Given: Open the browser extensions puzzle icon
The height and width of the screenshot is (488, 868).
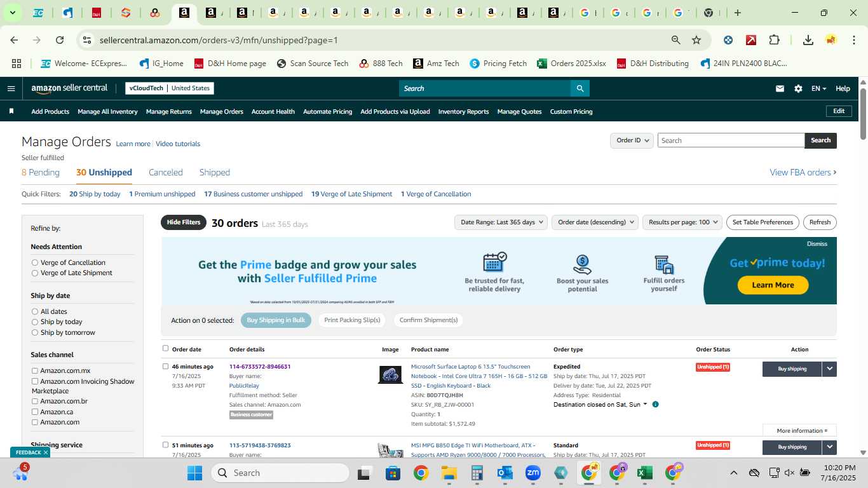Looking at the screenshot, I should pos(774,40).
